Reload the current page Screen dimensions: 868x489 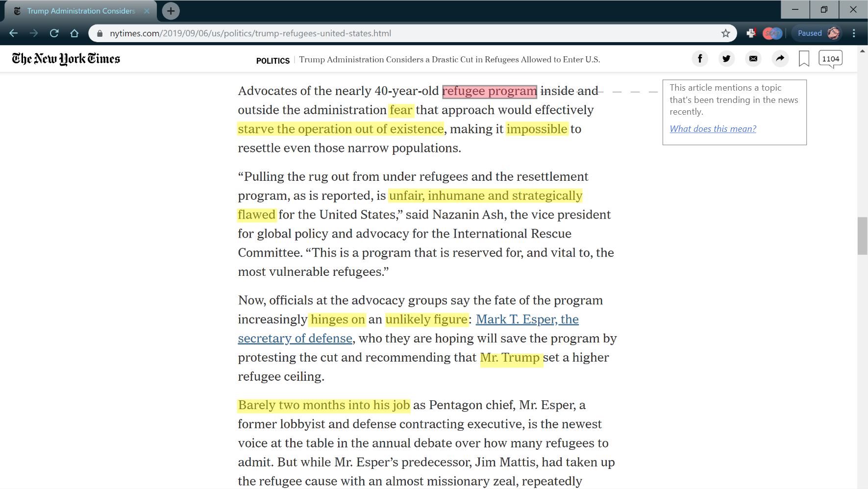coord(54,33)
